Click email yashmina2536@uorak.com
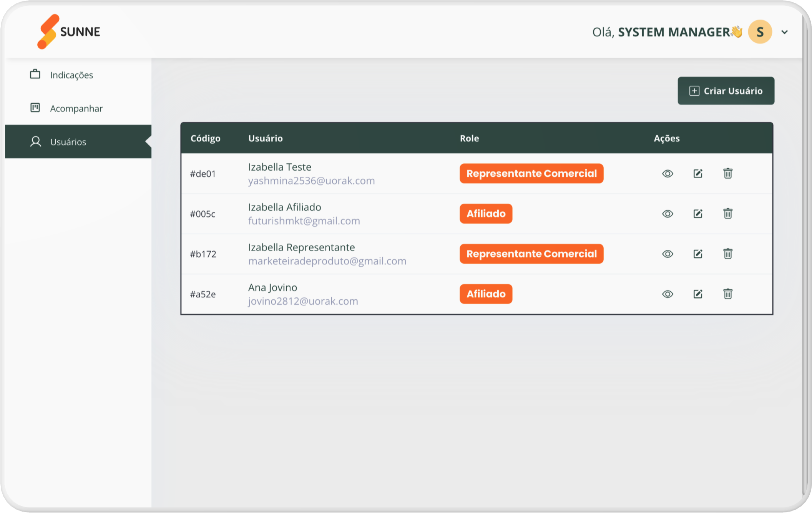The image size is (812, 513). 311,181
